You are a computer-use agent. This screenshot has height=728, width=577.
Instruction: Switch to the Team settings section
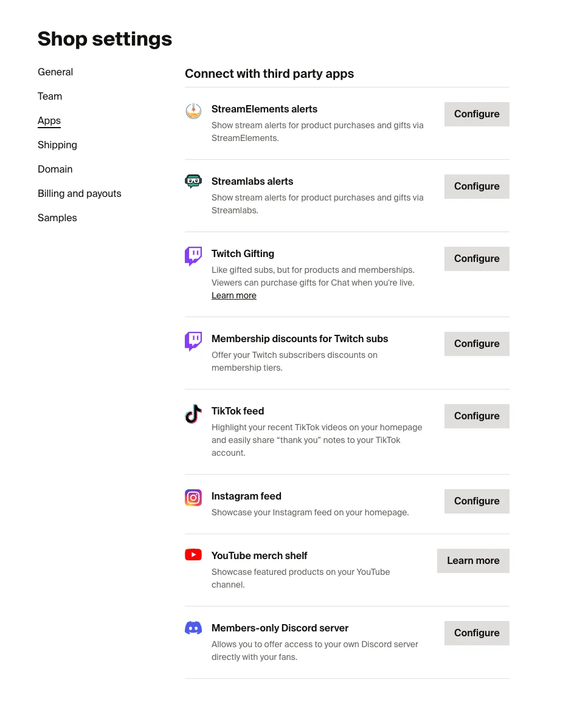50,96
